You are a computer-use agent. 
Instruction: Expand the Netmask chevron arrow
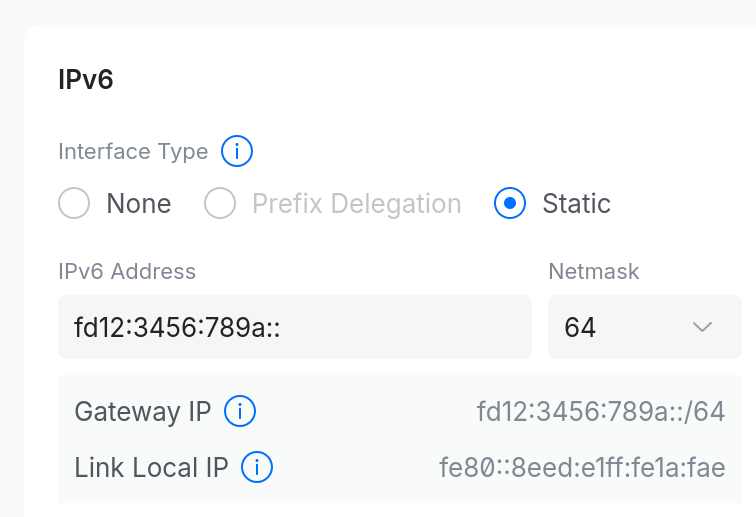[x=702, y=327]
